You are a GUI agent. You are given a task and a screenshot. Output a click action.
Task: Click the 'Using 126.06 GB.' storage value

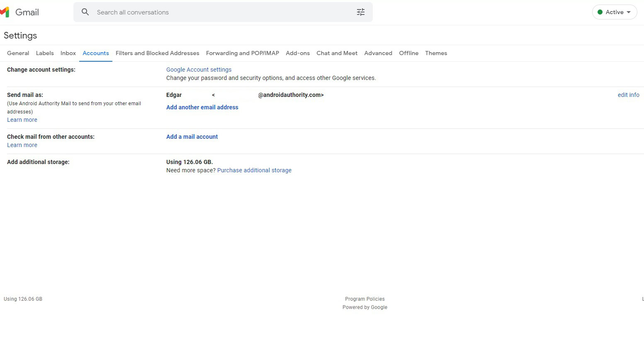click(190, 162)
